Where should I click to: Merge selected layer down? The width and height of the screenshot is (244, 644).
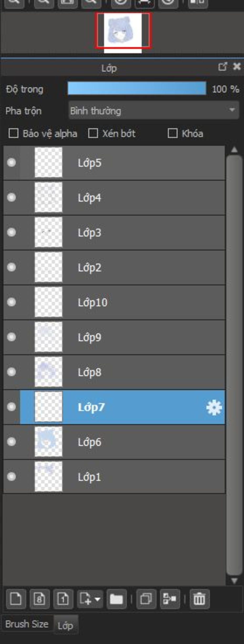tap(170, 599)
